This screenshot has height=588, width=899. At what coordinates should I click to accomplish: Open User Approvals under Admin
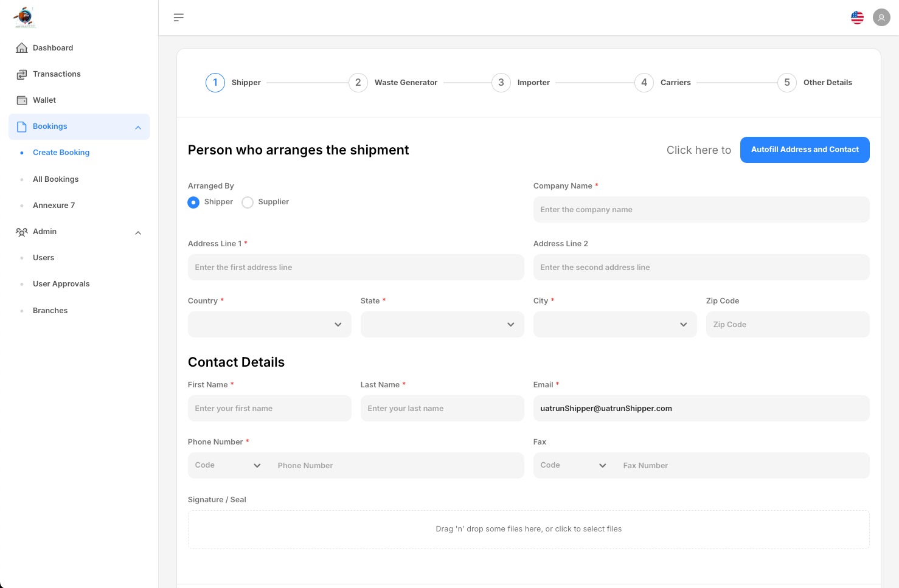click(x=61, y=284)
